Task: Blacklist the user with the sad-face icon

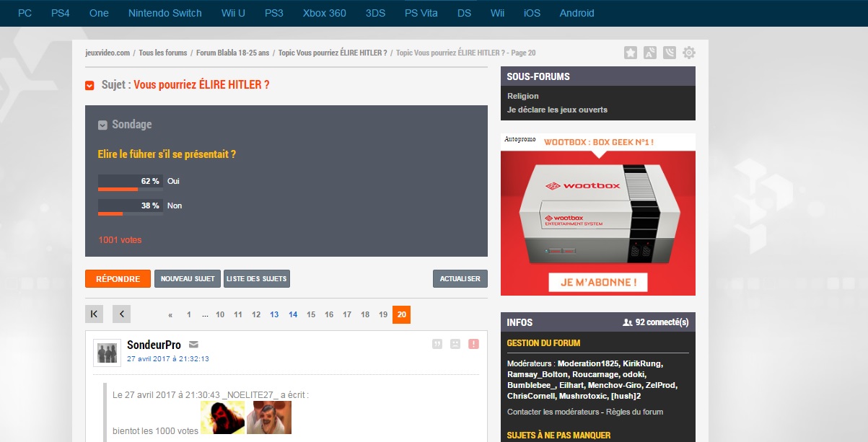Action: point(455,344)
